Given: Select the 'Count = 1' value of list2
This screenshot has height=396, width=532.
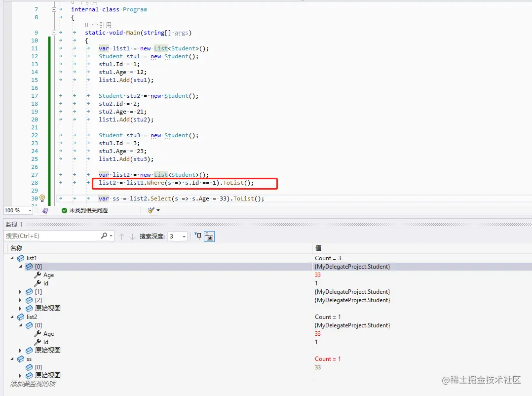Looking at the screenshot, I should pos(328,317).
